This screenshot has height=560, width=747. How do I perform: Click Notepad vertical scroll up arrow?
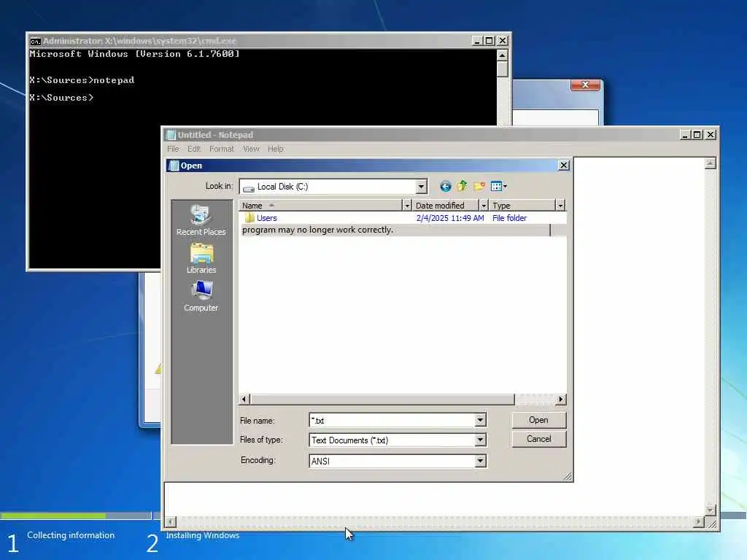(711, 164)
